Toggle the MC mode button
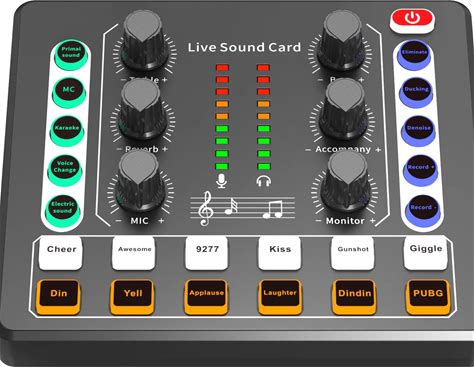Viewport: 474px width, 367px height. pyautogui.click(x=68, y=91)
